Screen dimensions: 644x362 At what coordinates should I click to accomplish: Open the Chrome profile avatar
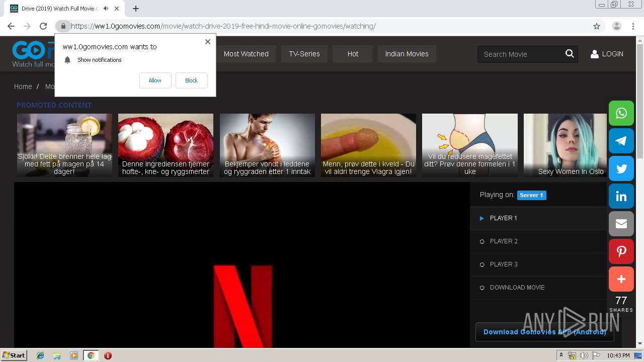(617, 26)
